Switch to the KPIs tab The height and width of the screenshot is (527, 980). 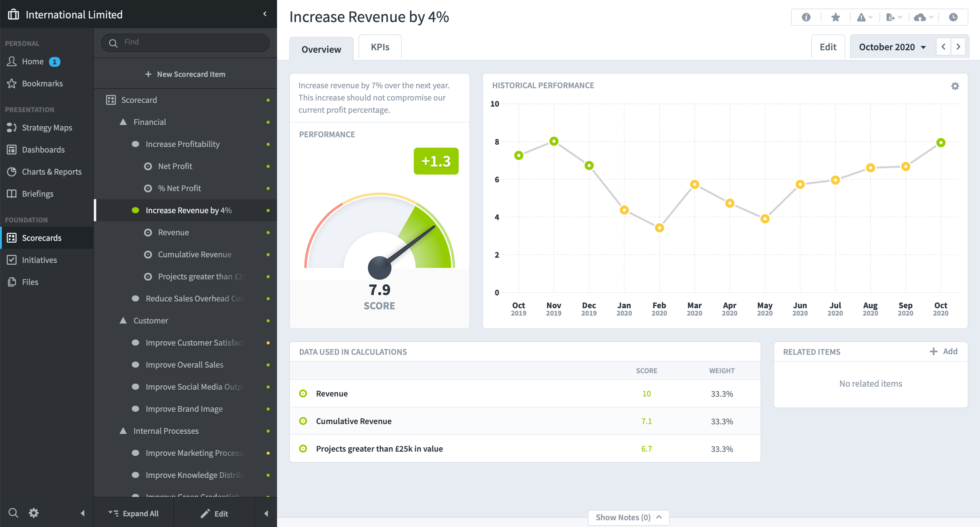click(380, 47)
